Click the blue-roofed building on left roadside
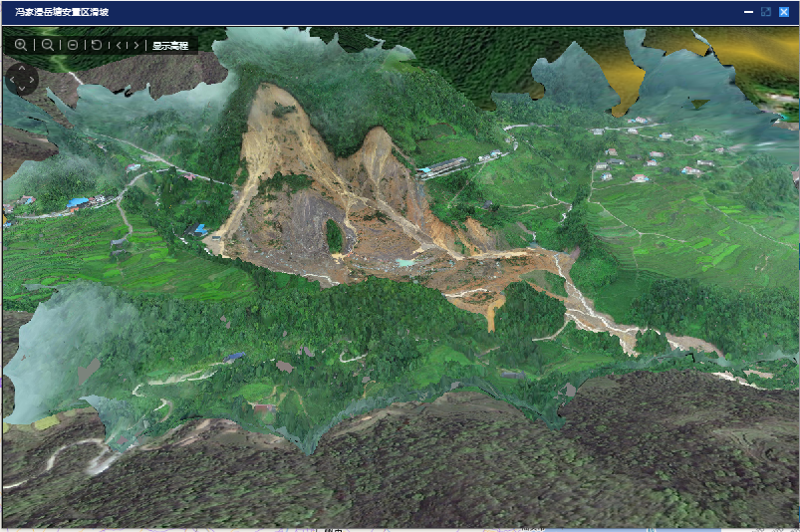The width and height of the screenshot is (800, 532). coord(78,202)
